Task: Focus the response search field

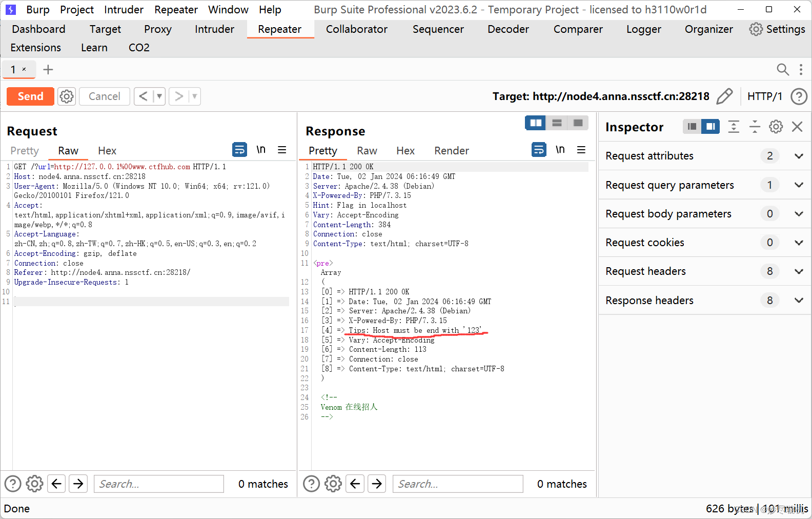Action: pos(458,484)
